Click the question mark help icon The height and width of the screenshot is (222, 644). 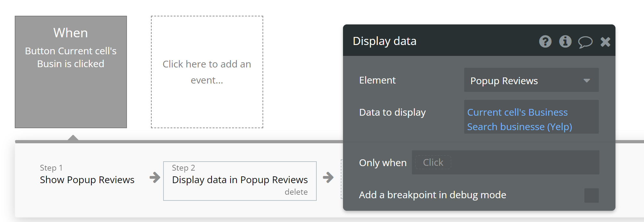tap(545, 41)
